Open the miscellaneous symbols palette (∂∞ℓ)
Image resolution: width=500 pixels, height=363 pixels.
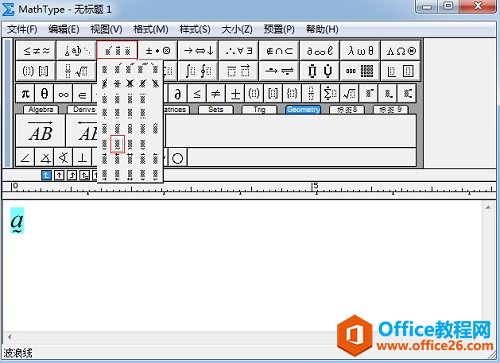click(x=320, y=51)
